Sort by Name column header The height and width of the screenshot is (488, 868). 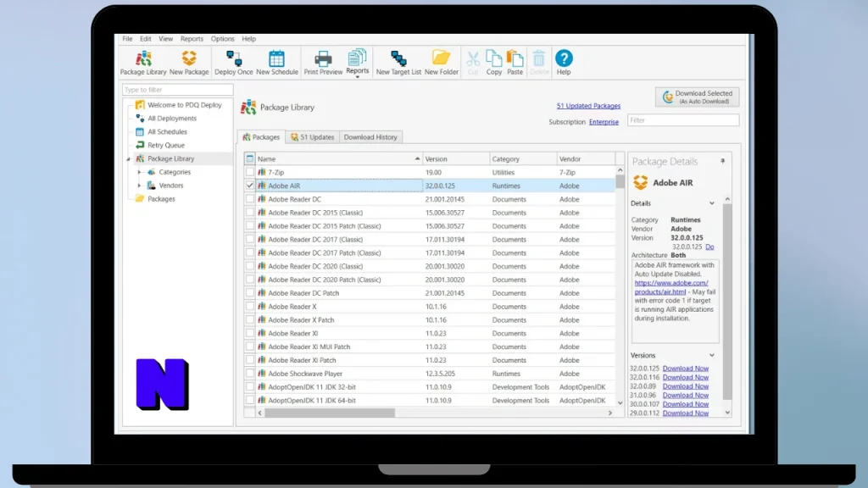tap(339, 158)
